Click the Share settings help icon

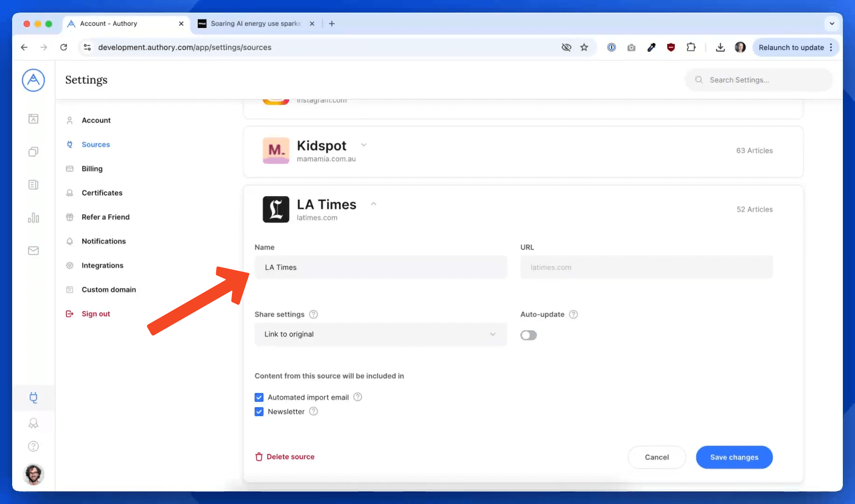tap(314, 314)
